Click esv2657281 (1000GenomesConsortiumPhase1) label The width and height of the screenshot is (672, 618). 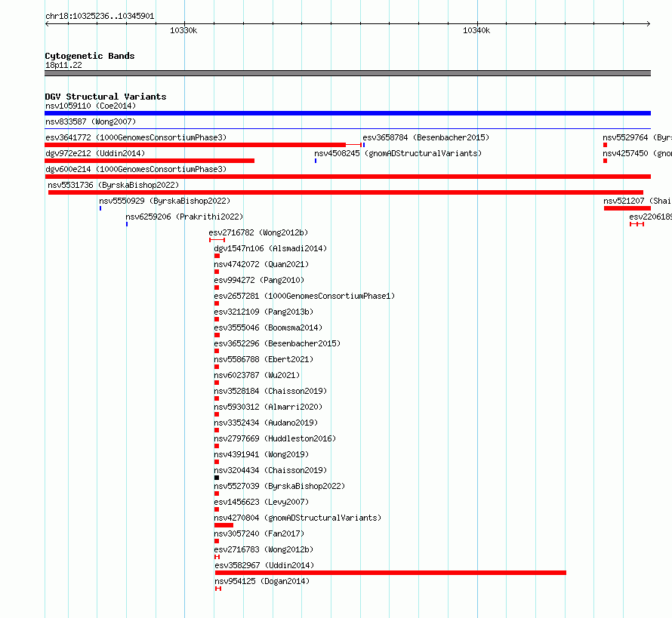click(x=304, y=296)
